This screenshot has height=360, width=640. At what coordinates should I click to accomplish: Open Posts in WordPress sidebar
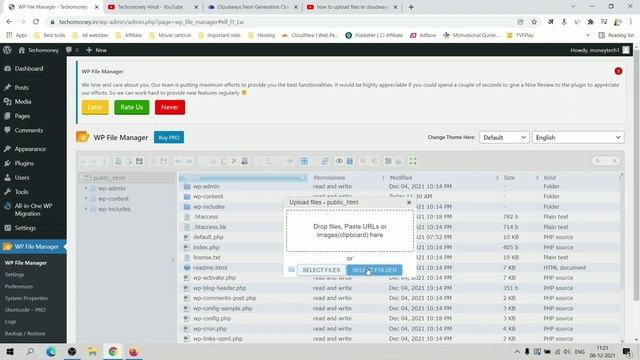tap(21, 87)
